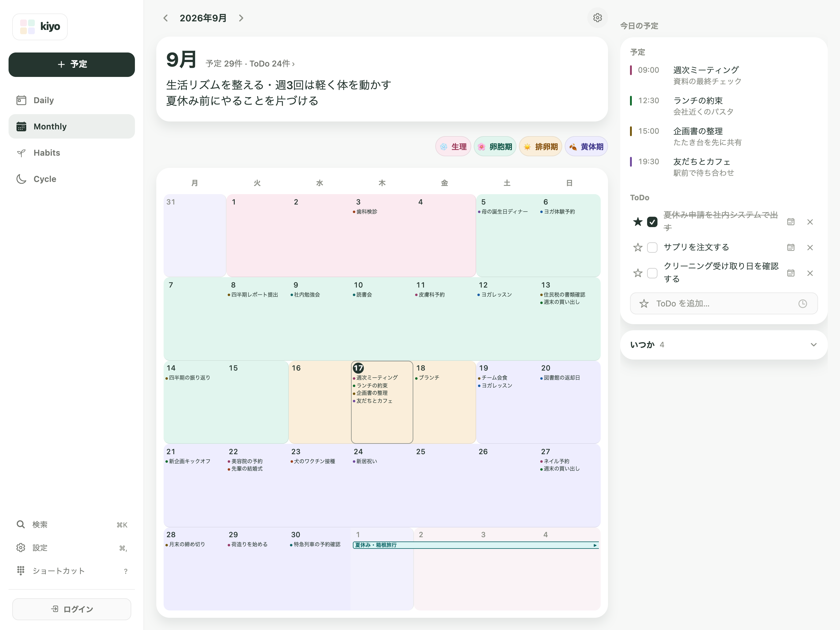Open ショートカット in sidebar

[72, 571]
